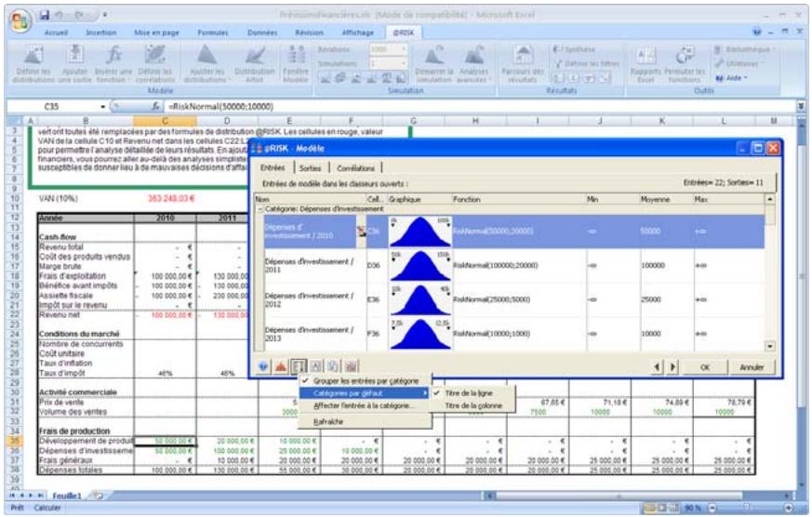Image resolution: width=812 pixels, height=517 pixels.
Task: Click Définir les distributions ribbon icon
Action: pos(31,65)
